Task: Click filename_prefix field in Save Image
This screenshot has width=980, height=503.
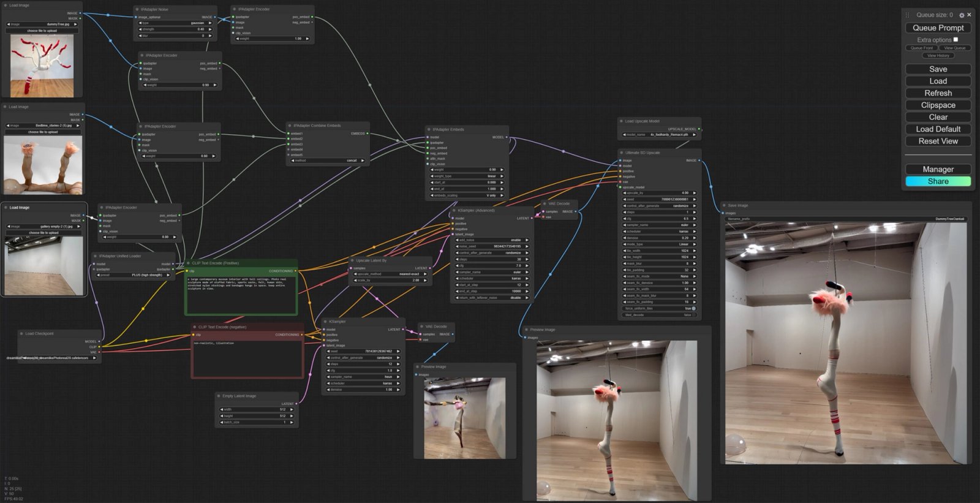Action: (846, 219)
